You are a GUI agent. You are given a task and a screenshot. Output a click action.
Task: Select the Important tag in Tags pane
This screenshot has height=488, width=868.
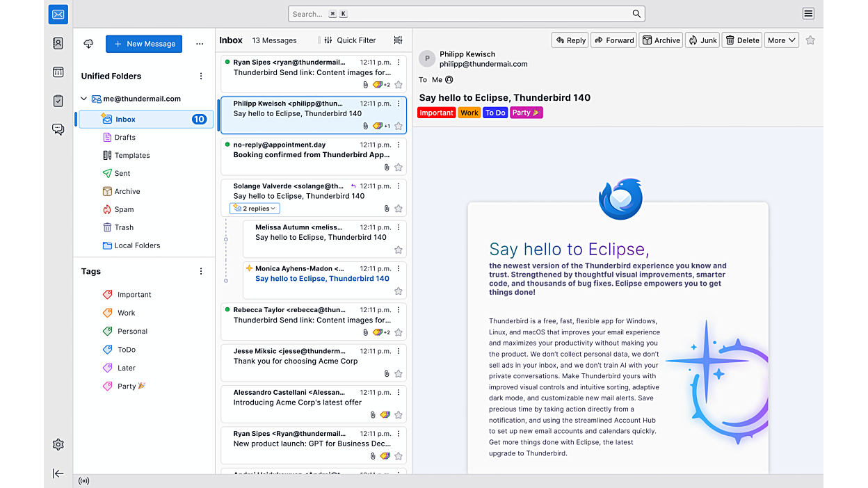click(x=134, y=295)
